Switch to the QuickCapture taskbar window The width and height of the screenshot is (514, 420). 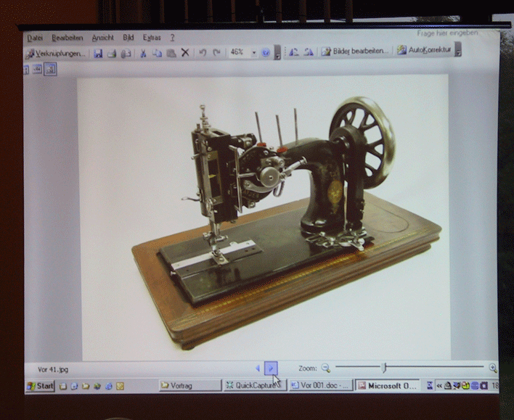click(255, 386)
